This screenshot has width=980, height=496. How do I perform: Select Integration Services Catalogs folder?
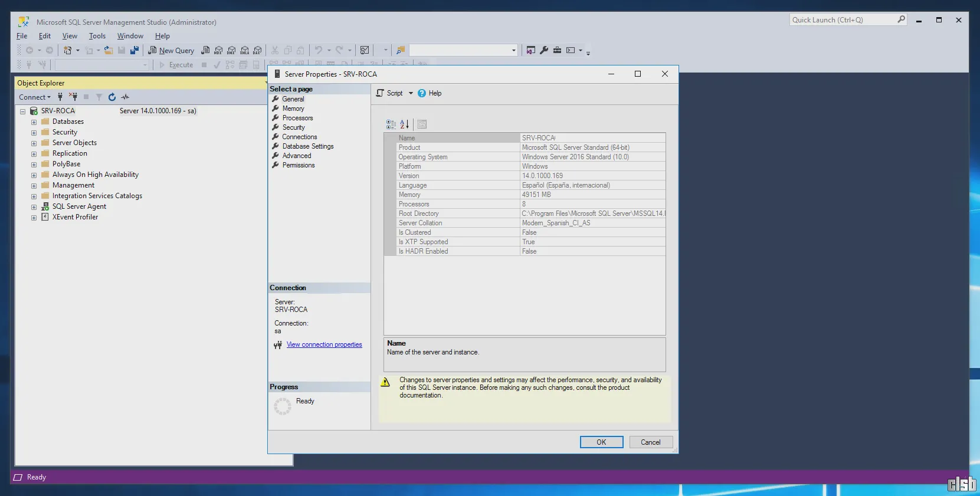click(97, 196)
